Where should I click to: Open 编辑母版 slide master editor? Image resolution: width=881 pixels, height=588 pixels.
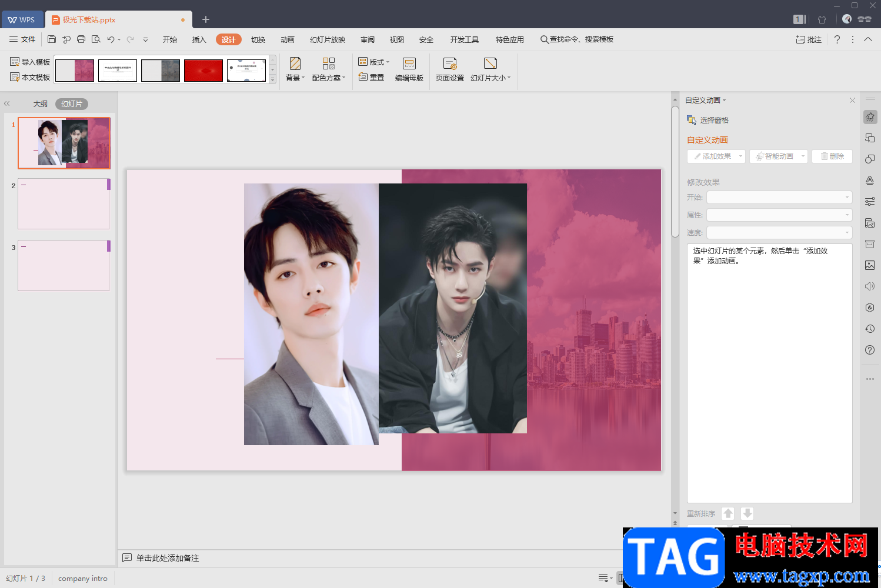pos(409,69)
